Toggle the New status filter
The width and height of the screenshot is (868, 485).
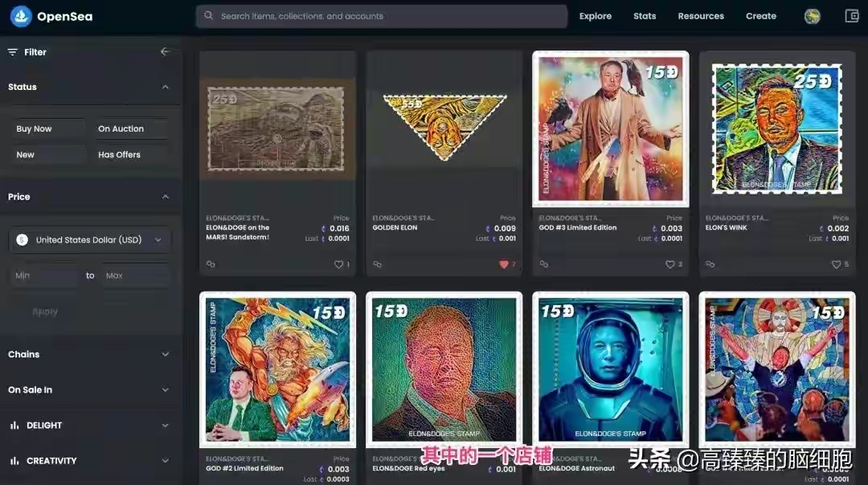pos(48,155)
